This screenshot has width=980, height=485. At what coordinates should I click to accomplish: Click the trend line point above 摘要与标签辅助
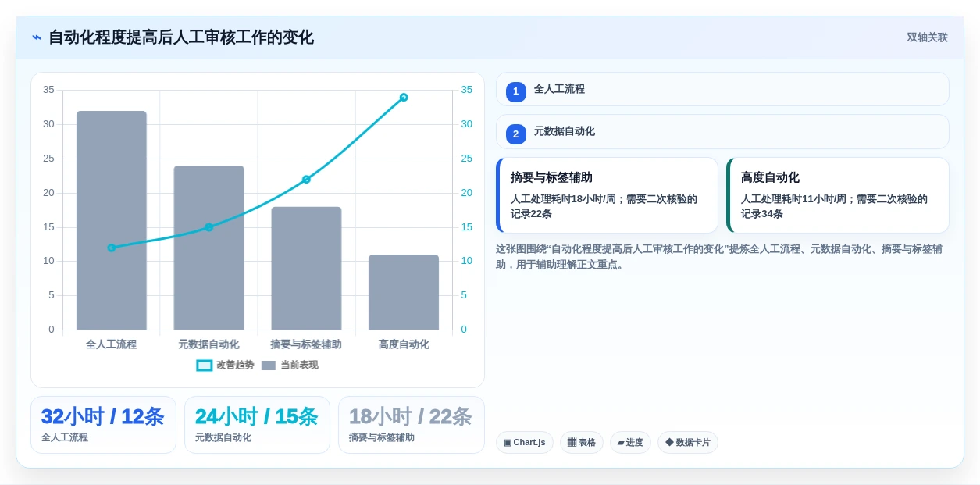[306, 180]
